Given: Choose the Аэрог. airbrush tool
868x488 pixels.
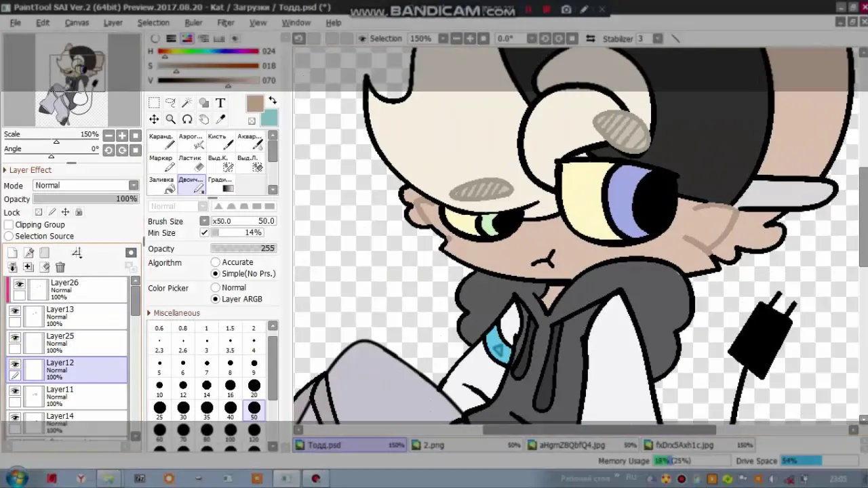Looking at the screenshot, I should point(191,142).
